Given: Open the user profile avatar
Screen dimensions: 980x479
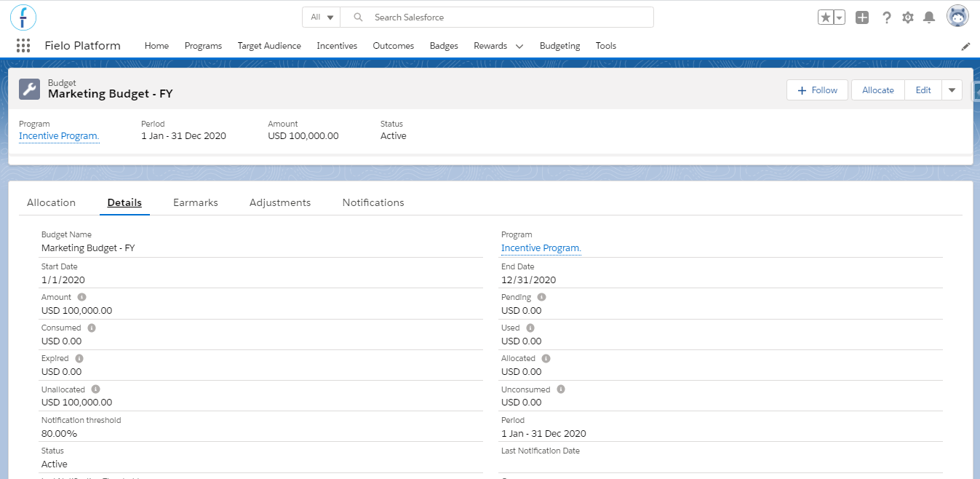Looking at the screenshot, I should click(957, 16).
